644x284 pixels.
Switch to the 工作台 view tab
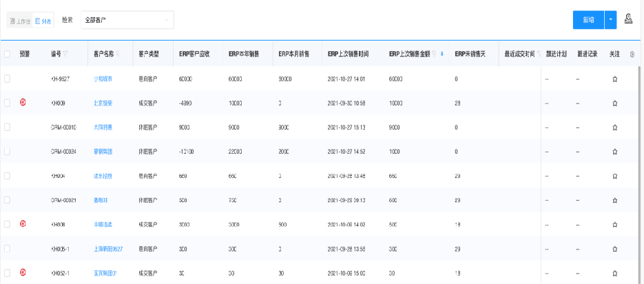(21, 21)
